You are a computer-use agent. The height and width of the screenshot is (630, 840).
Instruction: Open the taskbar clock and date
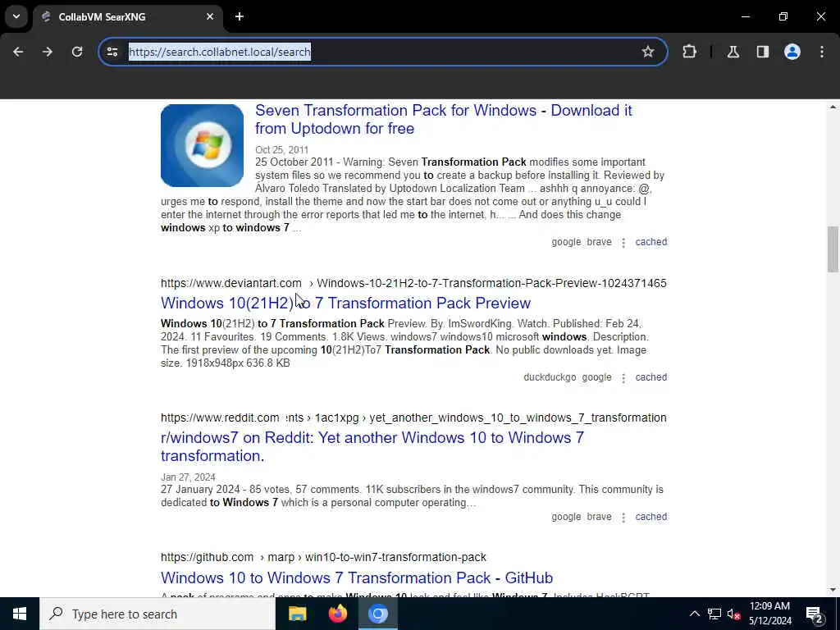coord(769,614)
